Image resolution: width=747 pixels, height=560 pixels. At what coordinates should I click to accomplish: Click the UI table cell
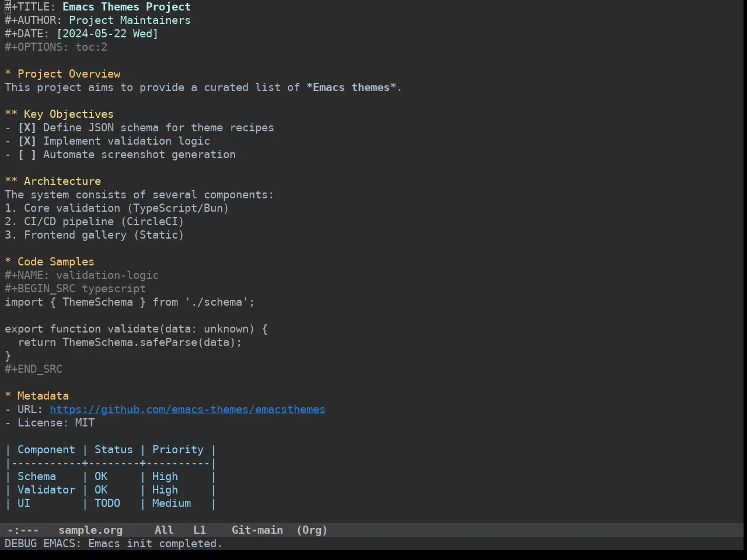[24, 503]
